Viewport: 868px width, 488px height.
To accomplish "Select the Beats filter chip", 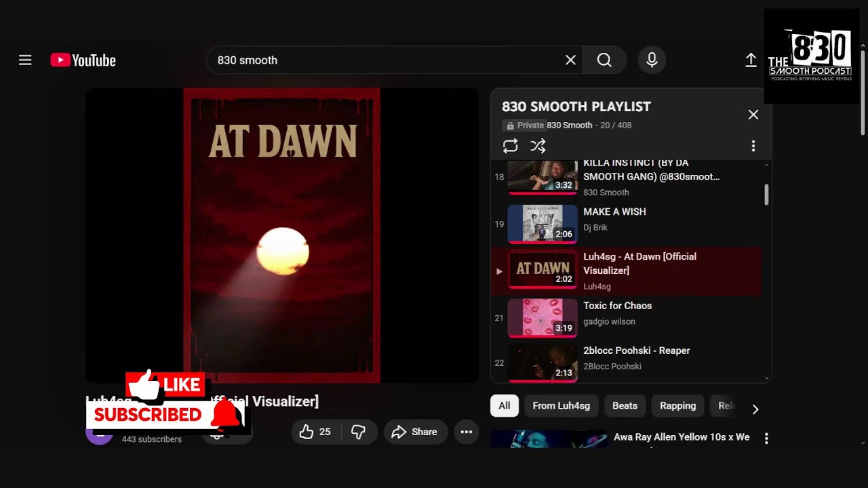I will [625, 406].
